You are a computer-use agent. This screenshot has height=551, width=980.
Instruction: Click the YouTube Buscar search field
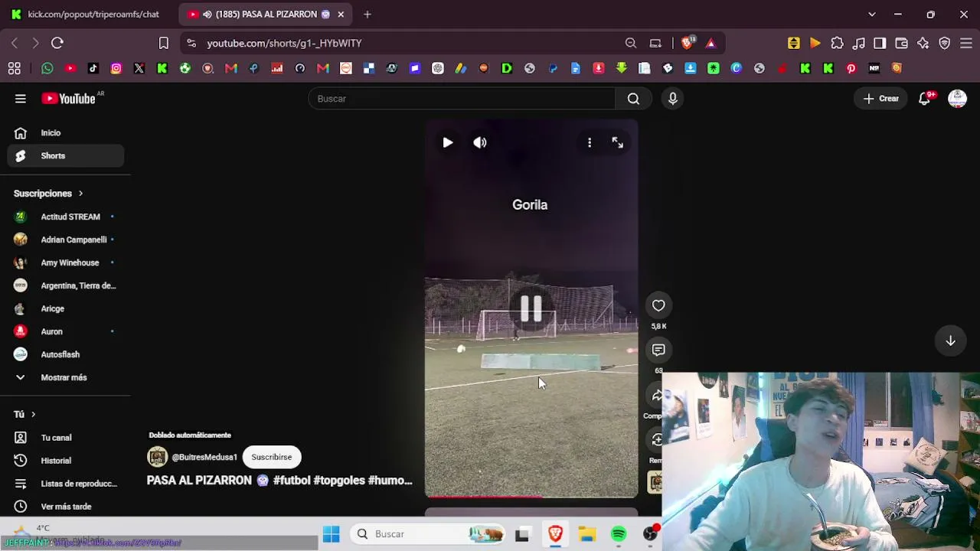tap(462, 99)
